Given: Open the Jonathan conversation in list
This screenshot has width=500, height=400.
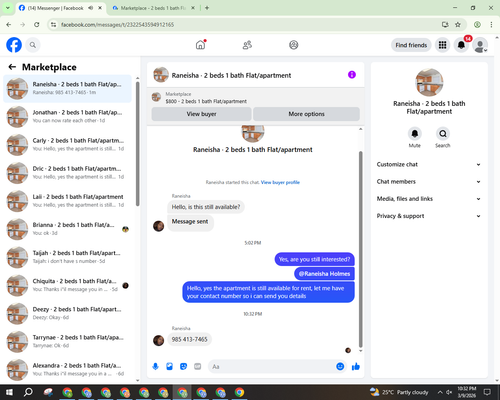Looking at the screenshot, I should (68, 116).
